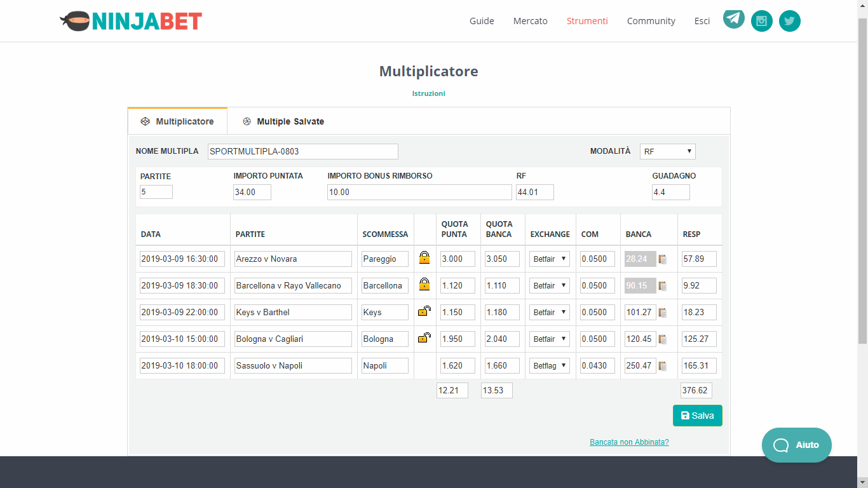Open the Strumenti menu
The image size is (868, 488).
click(587, 21)
